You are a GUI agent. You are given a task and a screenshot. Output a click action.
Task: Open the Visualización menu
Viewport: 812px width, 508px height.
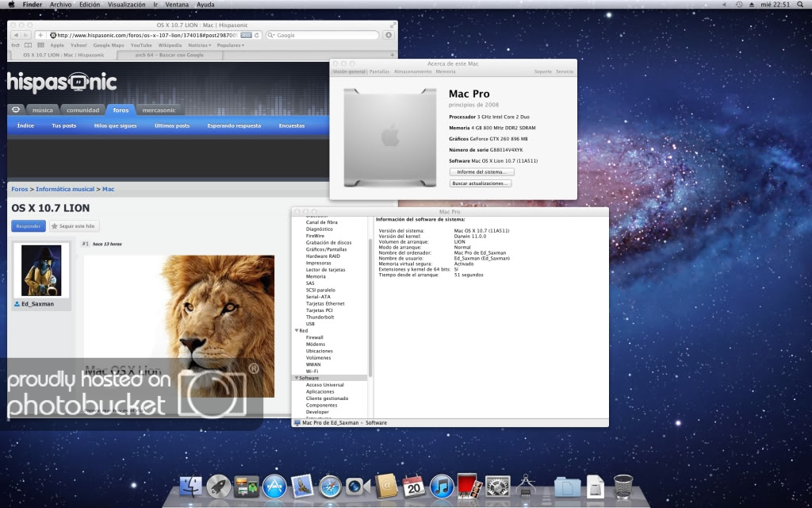(x=127, y=5)
